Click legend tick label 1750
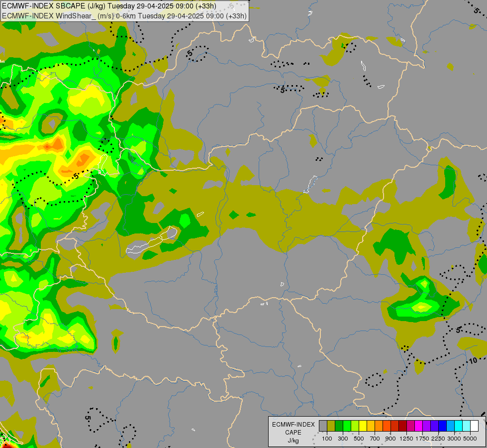 point(422,439)
